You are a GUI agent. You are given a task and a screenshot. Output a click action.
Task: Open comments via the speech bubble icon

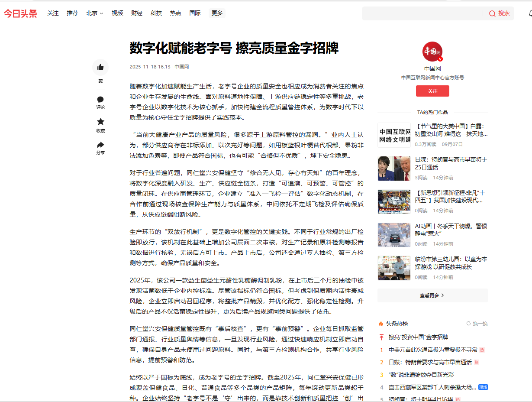coord(100,100)
